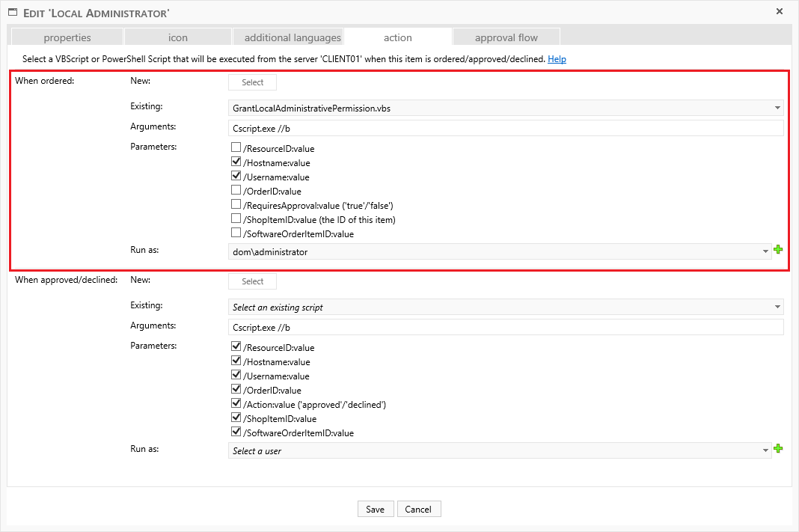
Task: Uncheck /Action:value ('approved'/'declined') checkbox
Action: click(236, 404)
